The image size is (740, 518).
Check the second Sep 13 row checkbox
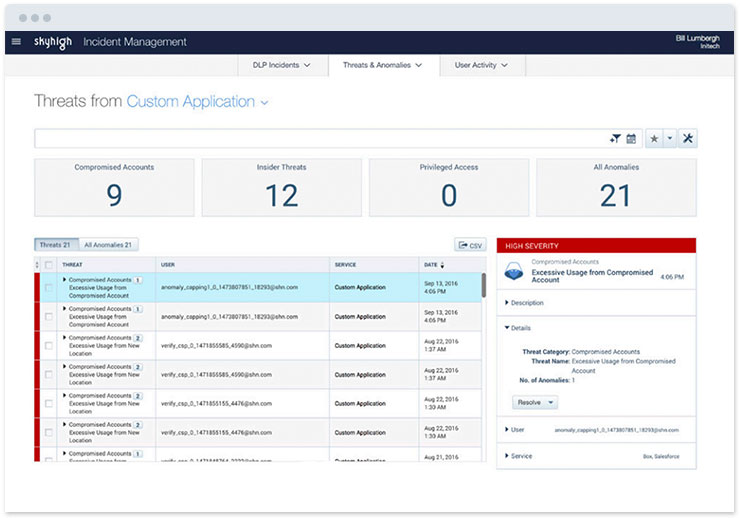(48, 317)
